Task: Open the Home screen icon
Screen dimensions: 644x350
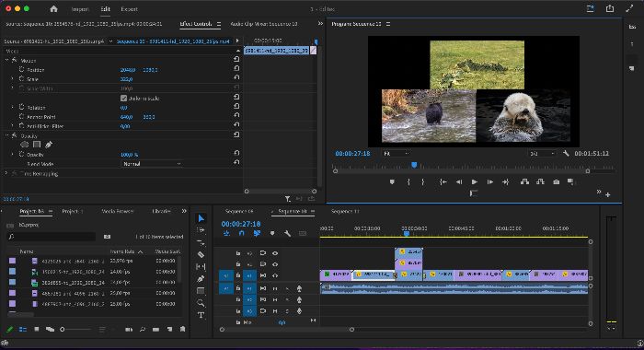Action: pyautogui.click(x=53, y=9)
